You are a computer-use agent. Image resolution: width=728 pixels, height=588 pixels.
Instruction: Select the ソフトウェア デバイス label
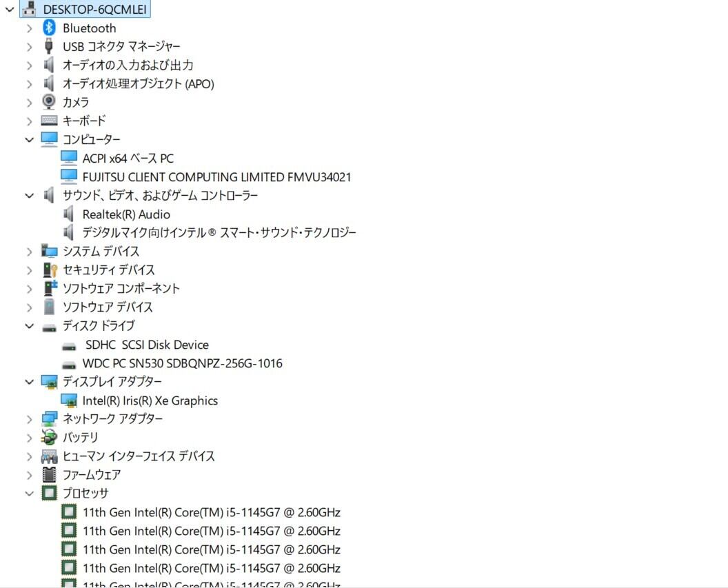coord(108,307)
